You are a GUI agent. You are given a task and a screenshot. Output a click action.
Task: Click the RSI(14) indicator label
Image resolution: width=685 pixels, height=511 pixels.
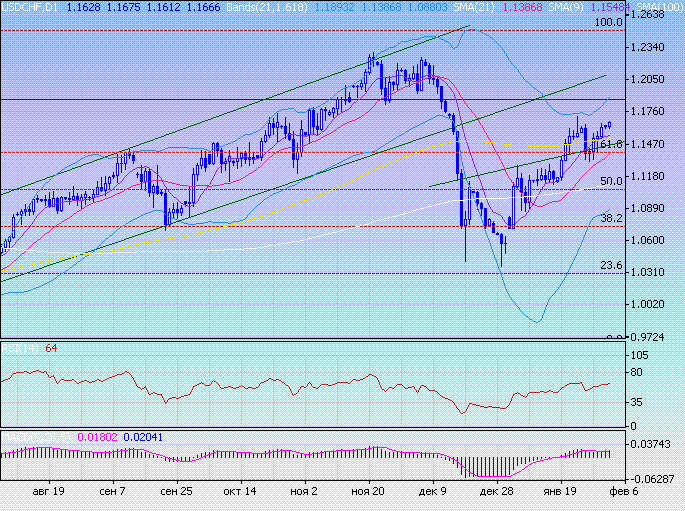pos(20,348)
